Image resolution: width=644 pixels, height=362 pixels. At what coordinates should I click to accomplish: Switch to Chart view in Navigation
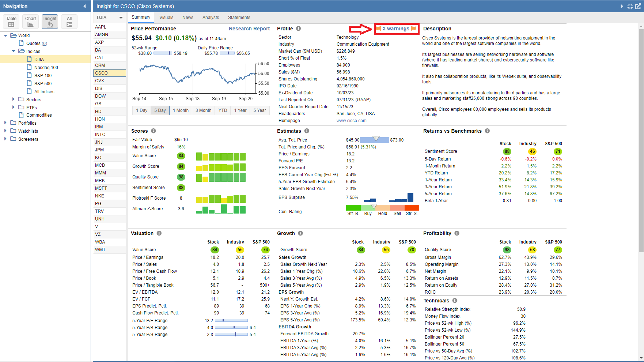pyautogui.click(x=30, y=22)
